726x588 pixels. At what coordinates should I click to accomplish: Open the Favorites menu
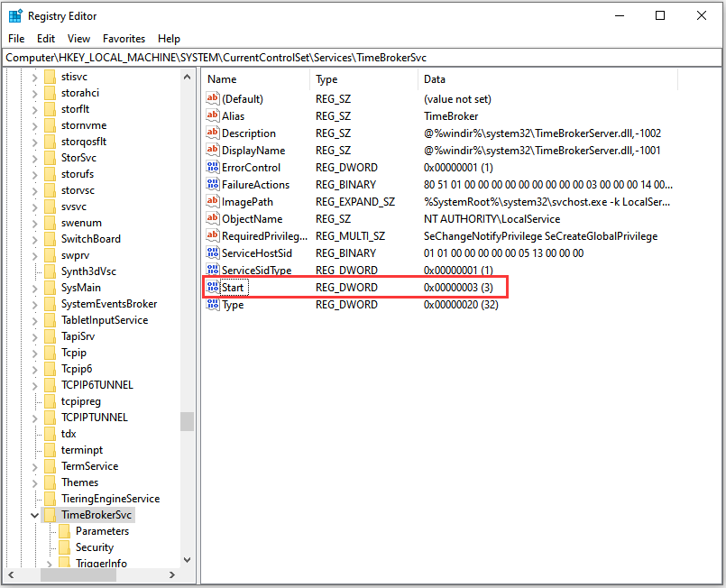click(x=124, y=39)
